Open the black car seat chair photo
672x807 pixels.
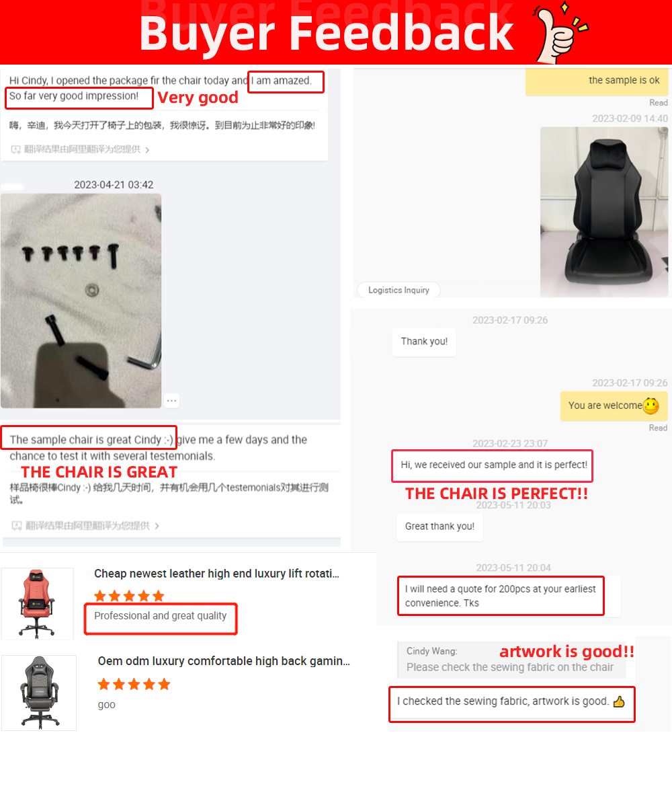604,212
